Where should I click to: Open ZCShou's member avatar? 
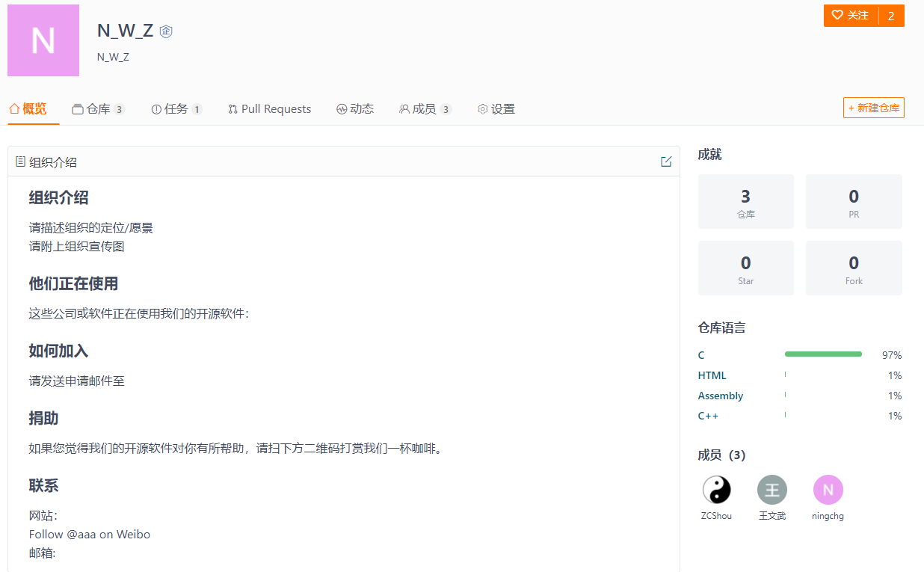point(716,490)
